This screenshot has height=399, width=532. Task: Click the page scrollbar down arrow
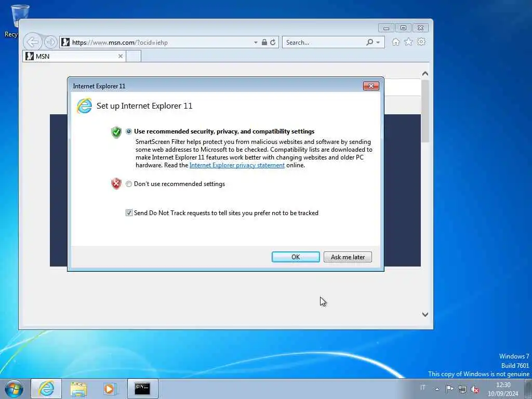[x=425, y=314]
